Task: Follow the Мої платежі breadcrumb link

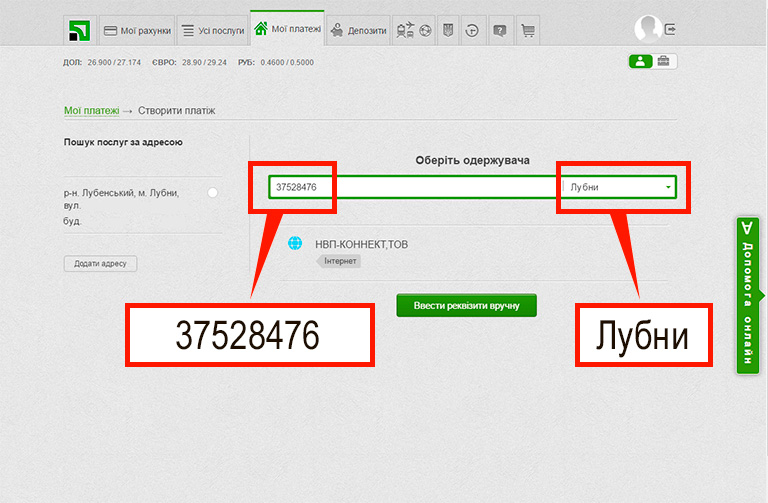Action: (x=91, y=111)
